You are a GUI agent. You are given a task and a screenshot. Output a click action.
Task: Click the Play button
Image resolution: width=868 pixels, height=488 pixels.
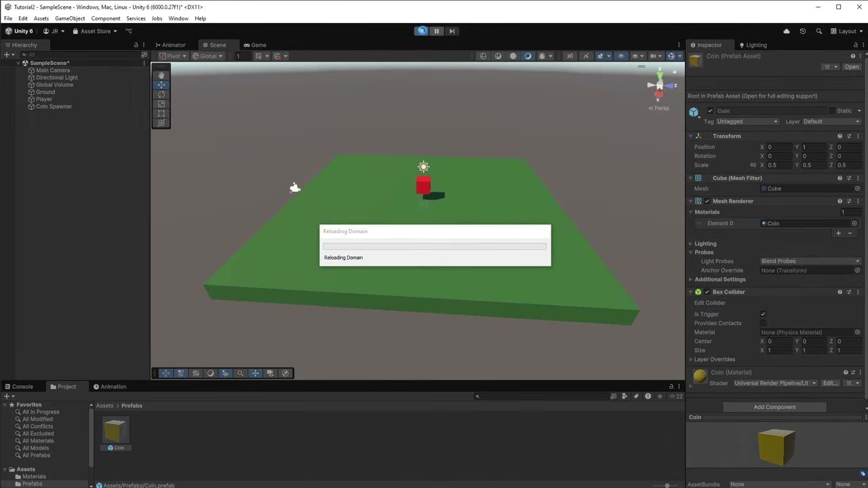point(421,30)
